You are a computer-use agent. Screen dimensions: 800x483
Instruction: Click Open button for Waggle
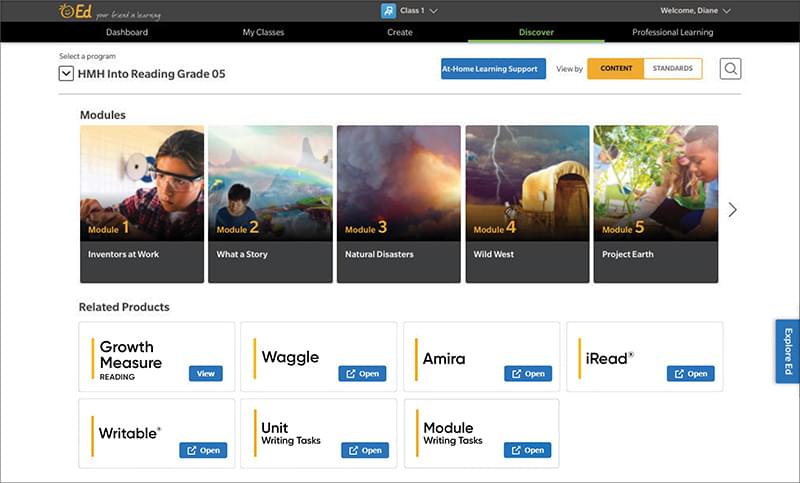(362, 373)
